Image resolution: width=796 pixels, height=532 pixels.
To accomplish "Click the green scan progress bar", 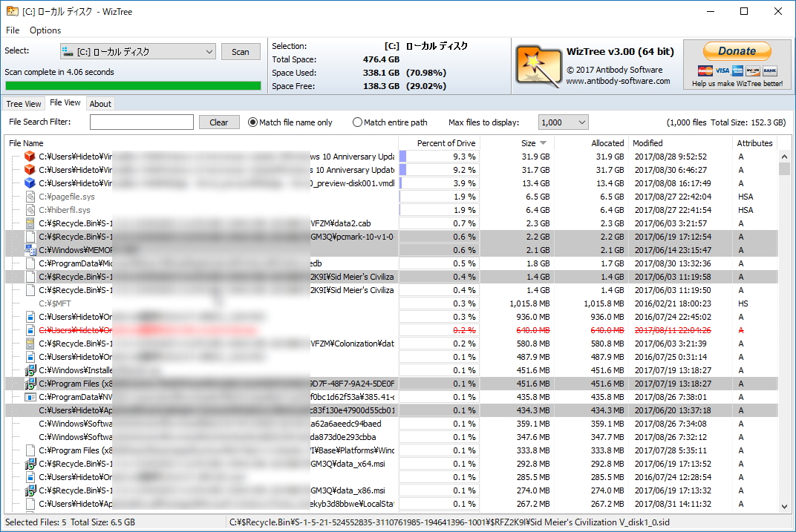I will [133, 86].
